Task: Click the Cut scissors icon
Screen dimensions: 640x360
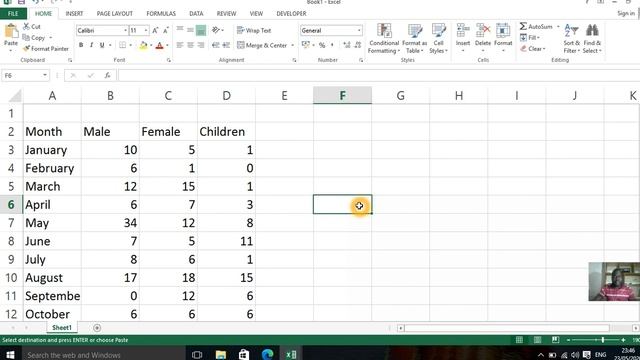Action: [27, 27]
